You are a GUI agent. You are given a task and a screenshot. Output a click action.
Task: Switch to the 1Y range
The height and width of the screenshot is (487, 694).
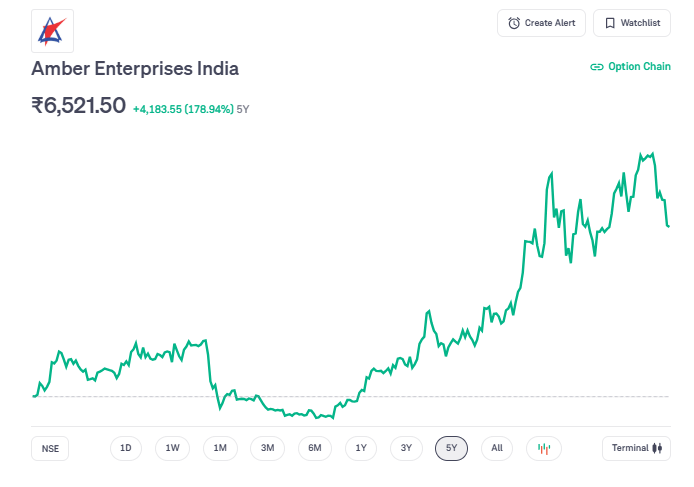361,448
